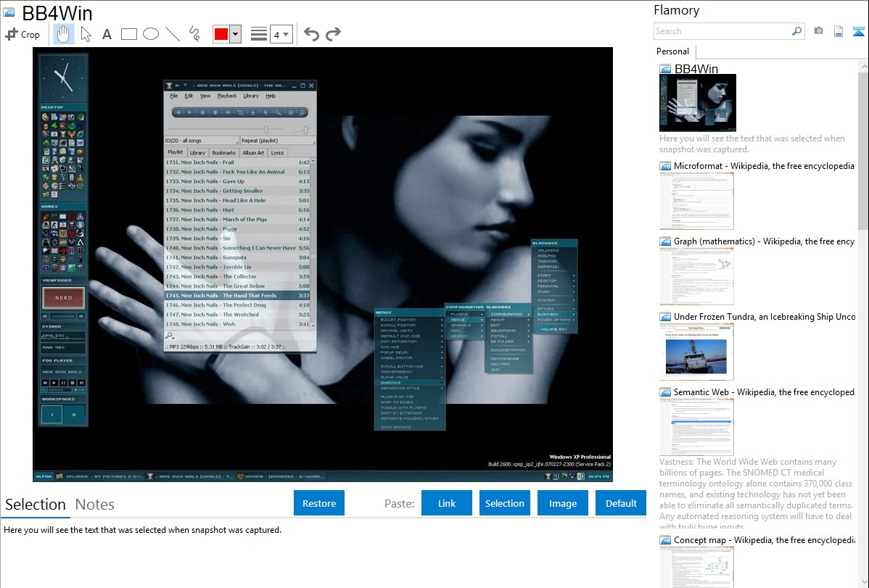Viewport: 869px width, 588px height.
Task: Switch to the Notes tab
Action: (x=95, y=505)
